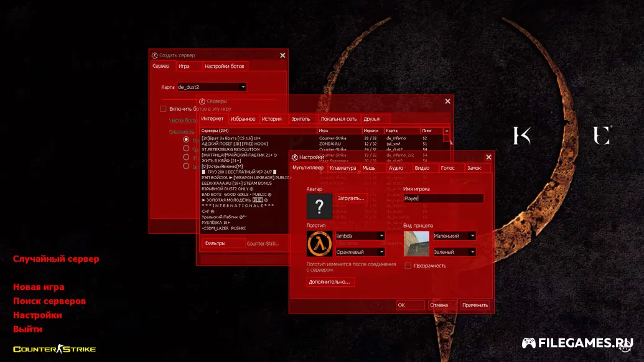Close the Создать сервер dialog
The width and height of the screenshot is (644, 362).
[282, 55]
